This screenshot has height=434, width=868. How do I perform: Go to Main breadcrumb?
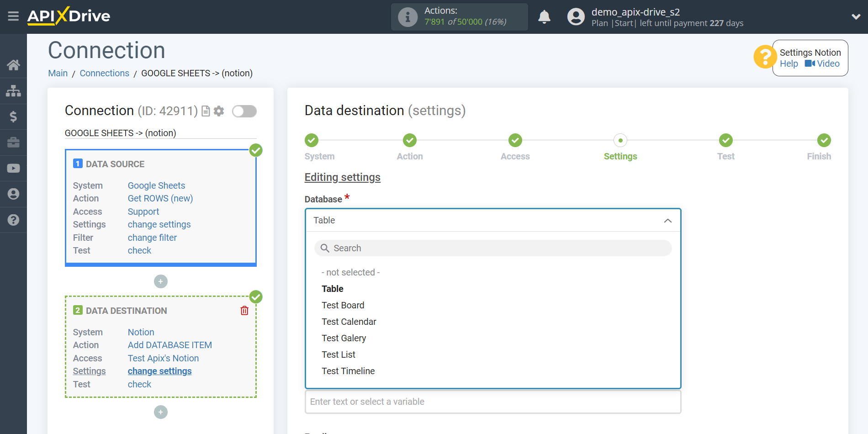58,73
